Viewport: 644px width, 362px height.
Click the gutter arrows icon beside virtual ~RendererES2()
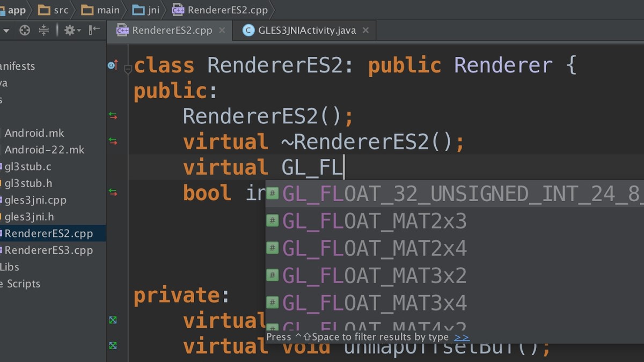[x=113, y=141]
